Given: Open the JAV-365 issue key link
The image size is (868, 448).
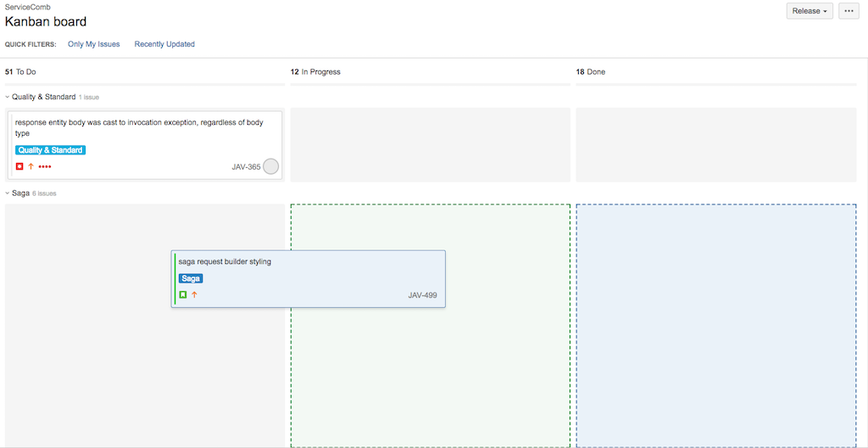Looking at the screenshot, I should click(246, 167).
